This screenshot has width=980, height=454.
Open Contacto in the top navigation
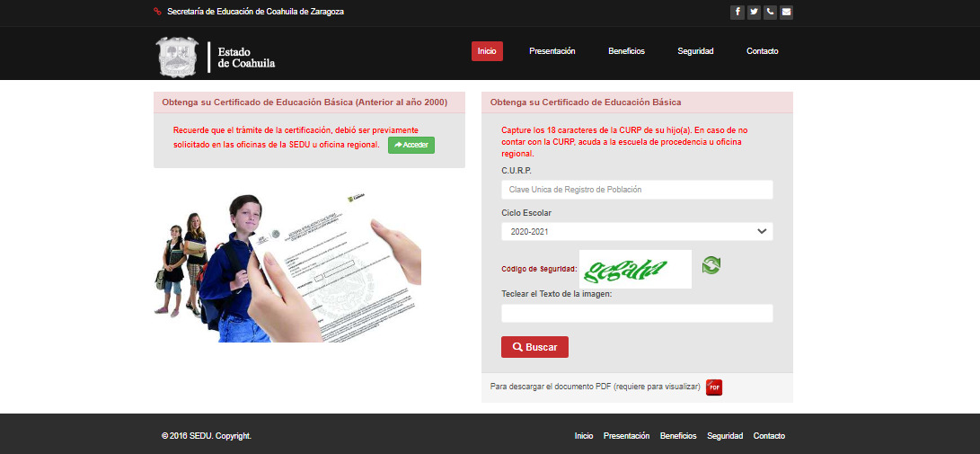click(762, 51)
